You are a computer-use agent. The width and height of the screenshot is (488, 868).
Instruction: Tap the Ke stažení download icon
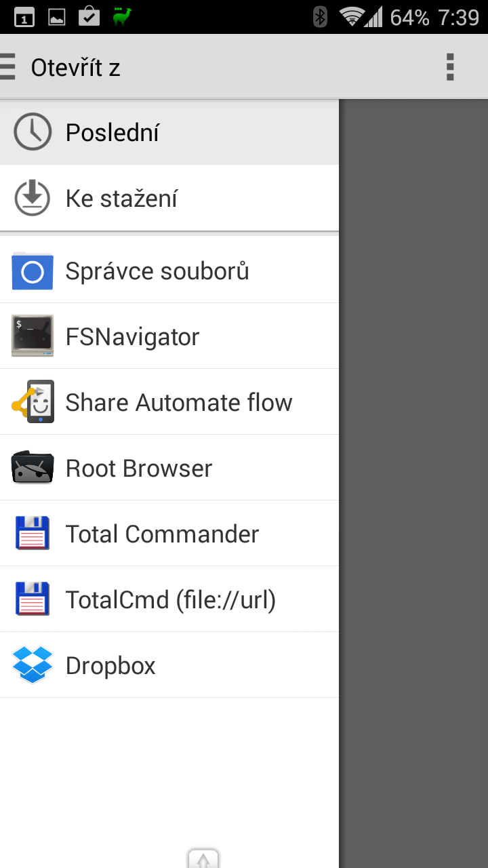pos(33,198)
